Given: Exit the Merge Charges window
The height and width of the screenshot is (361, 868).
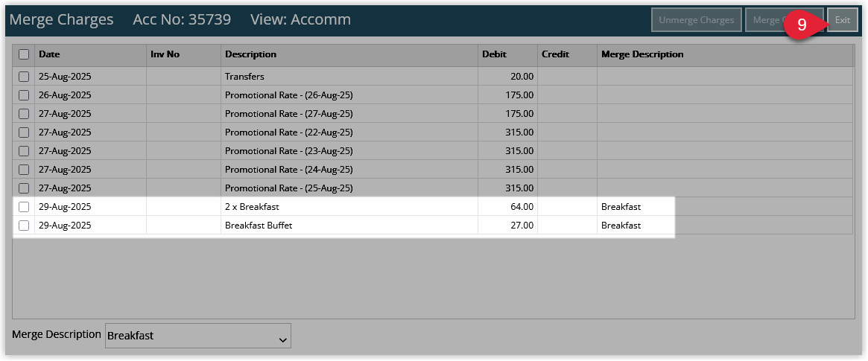Looking at the screenshot, I should click(843, 20).
